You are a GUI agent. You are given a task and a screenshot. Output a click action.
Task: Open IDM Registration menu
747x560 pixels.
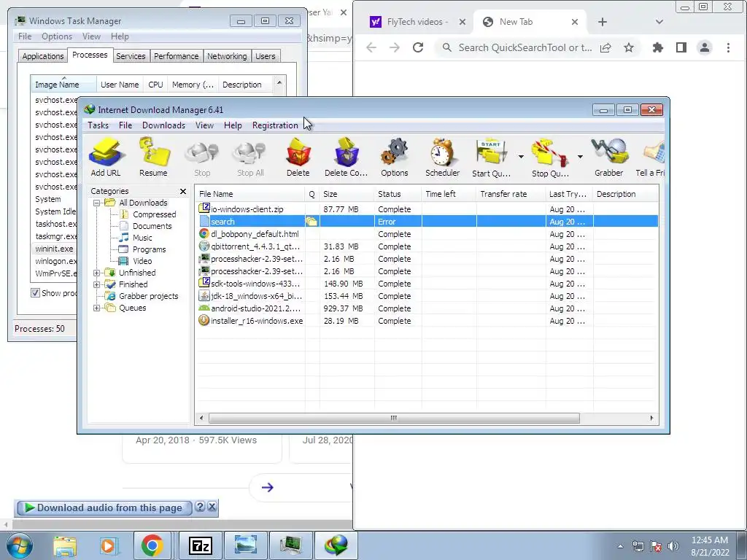[x=275, y=125]
